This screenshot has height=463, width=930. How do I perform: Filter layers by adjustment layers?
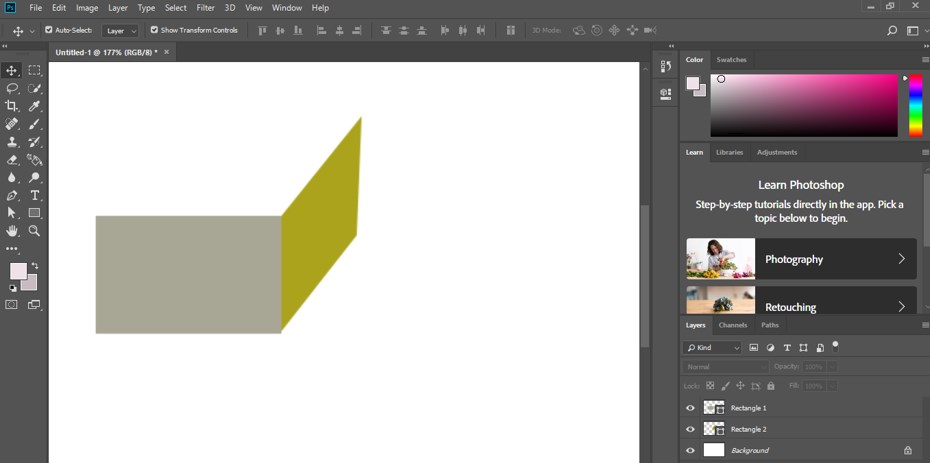coord(770,348)
